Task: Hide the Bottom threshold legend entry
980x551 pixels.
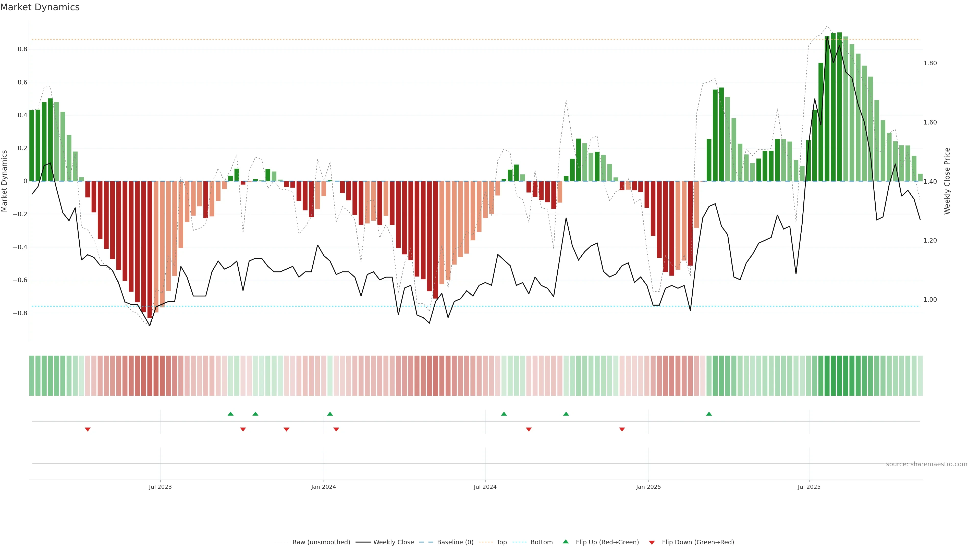Action: tap(541, 542)
